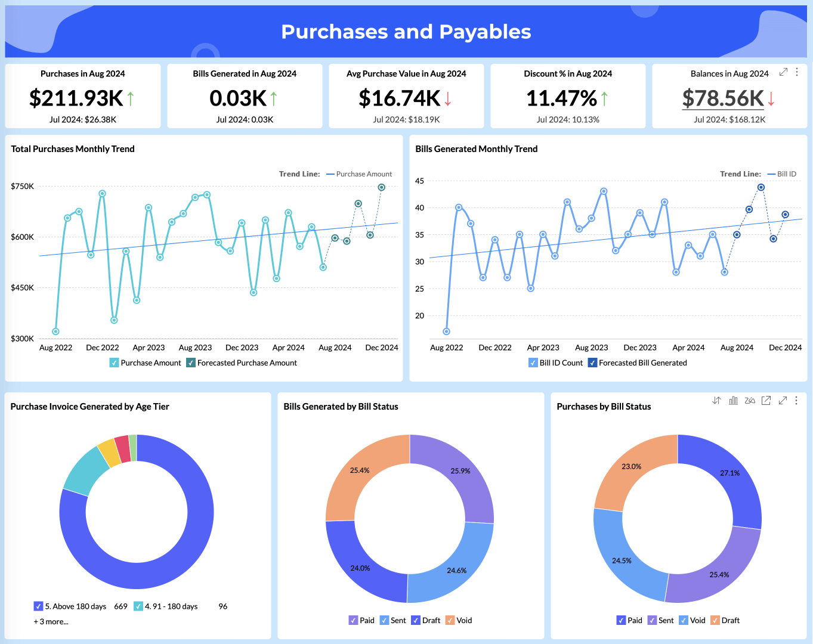Toggle Sent in Purchases by Bill Status legend
The image size is (813, 644).
pyautogui.click(x=653, y=620)
